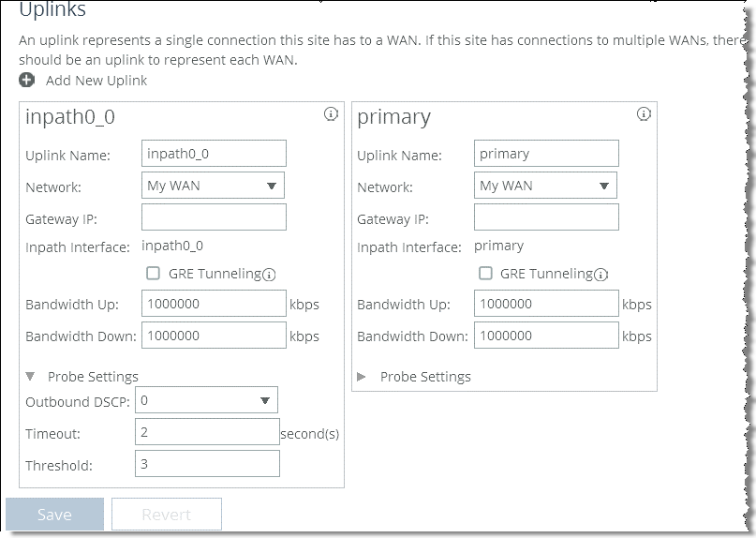Open the Outbound DSCP dropdown
This screenshot has width=756, height=538.
click(x=206, y=400)
